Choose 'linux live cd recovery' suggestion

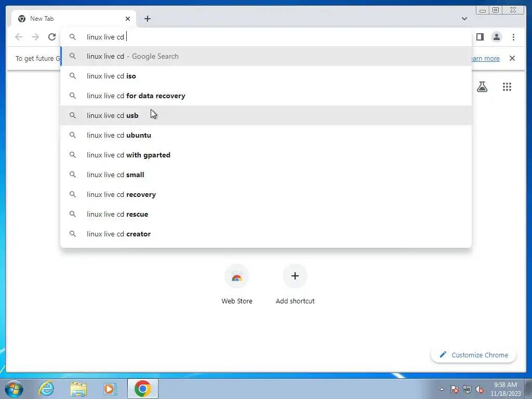click(x=266, y=194)
